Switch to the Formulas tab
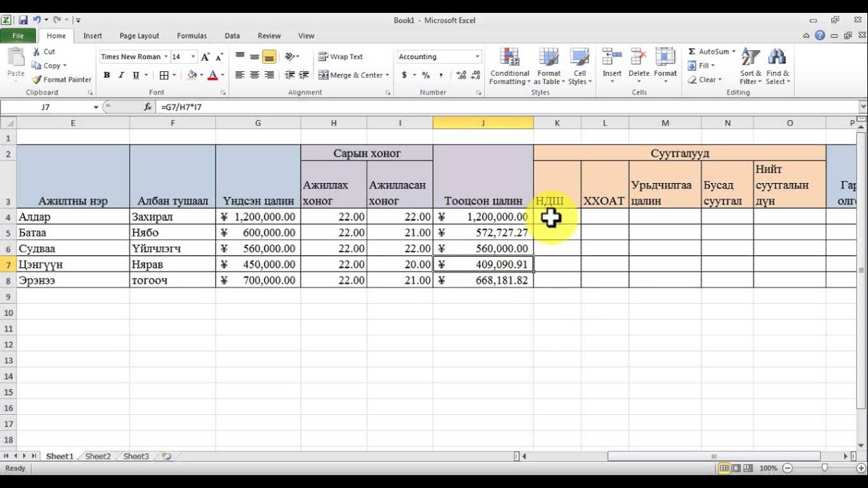Screen dimensions: 868x488 (x=192, y=36)
